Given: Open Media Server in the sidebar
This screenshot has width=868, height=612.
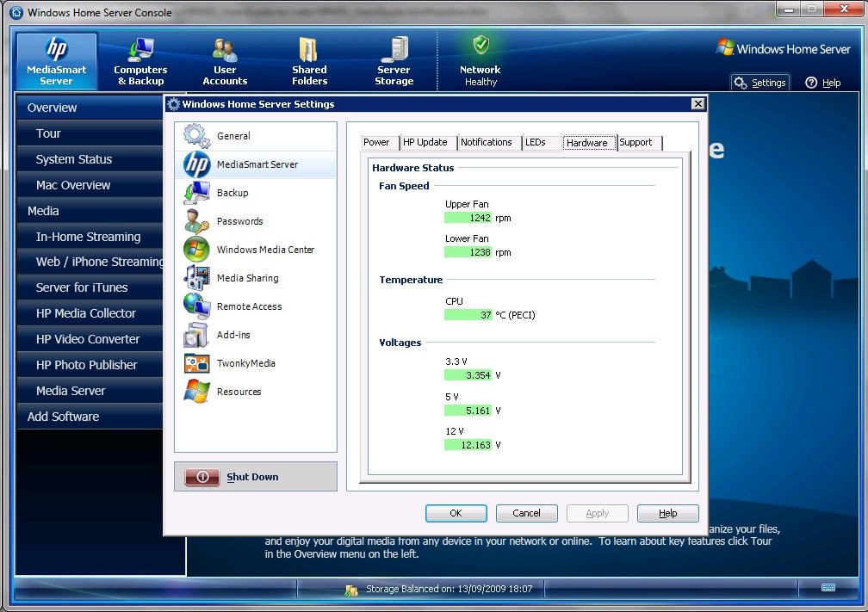Looking at the screenshot, I should tap(90, 391).
